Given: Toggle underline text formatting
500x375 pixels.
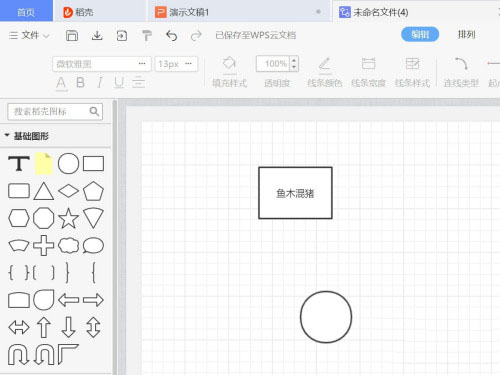Looking at the screenshot, I should coord(119,82).
